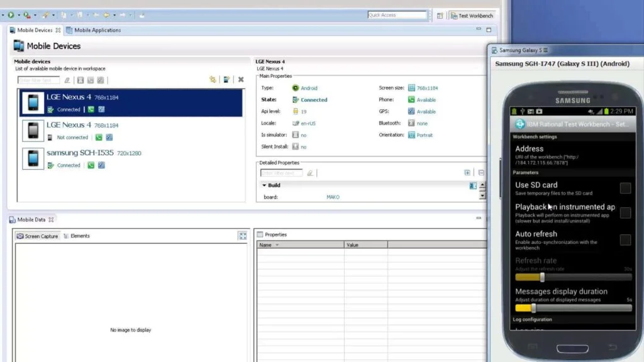Click the External Tools run icon with red badge
Viewport: 644px width, 362px height.
pos(26,15)
